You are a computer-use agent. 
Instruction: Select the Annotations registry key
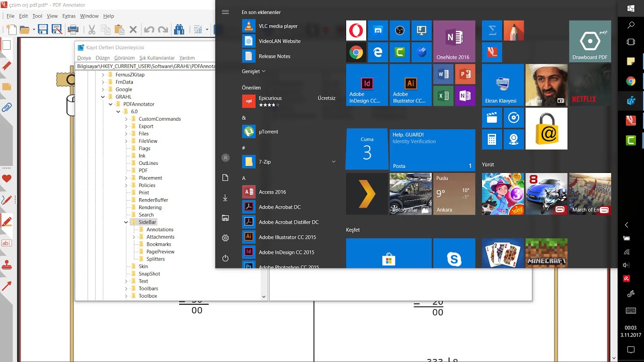click(x=160, y=230)
